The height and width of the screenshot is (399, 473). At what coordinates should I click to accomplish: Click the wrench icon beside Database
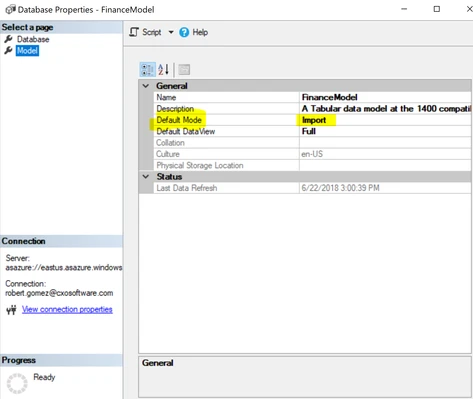point(9,39)
